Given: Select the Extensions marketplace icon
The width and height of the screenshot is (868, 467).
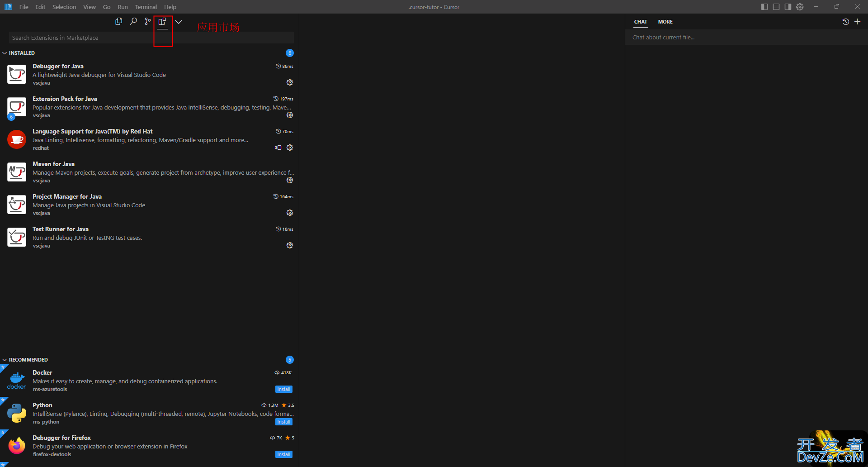Looking at the screenshot, I should [162, 21].
